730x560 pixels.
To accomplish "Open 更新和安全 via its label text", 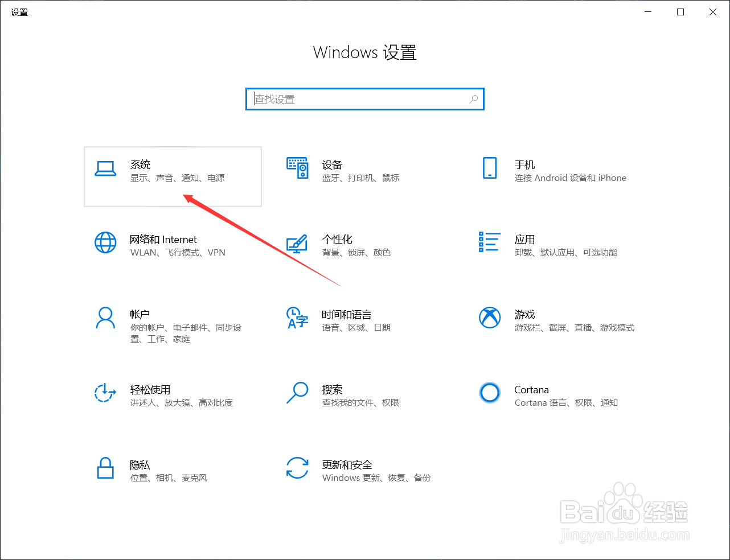I will (x=347, y=464).
